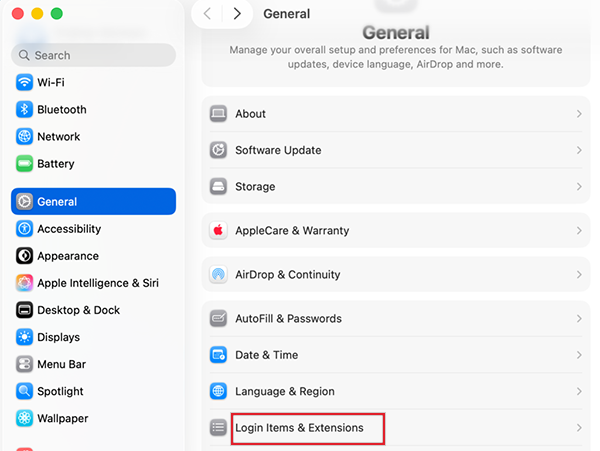Go forward with the right arrow button
The image size is (600, 451).
237,14
